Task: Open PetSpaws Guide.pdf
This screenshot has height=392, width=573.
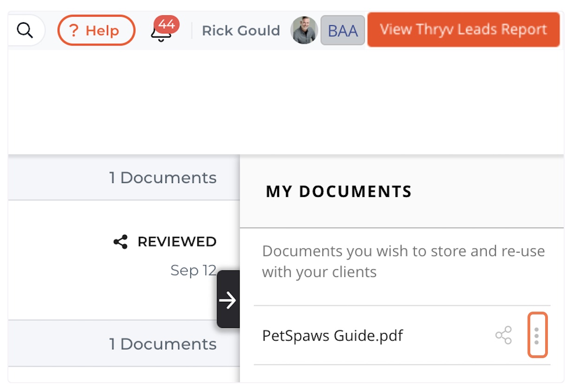Action: pos(332,335)
